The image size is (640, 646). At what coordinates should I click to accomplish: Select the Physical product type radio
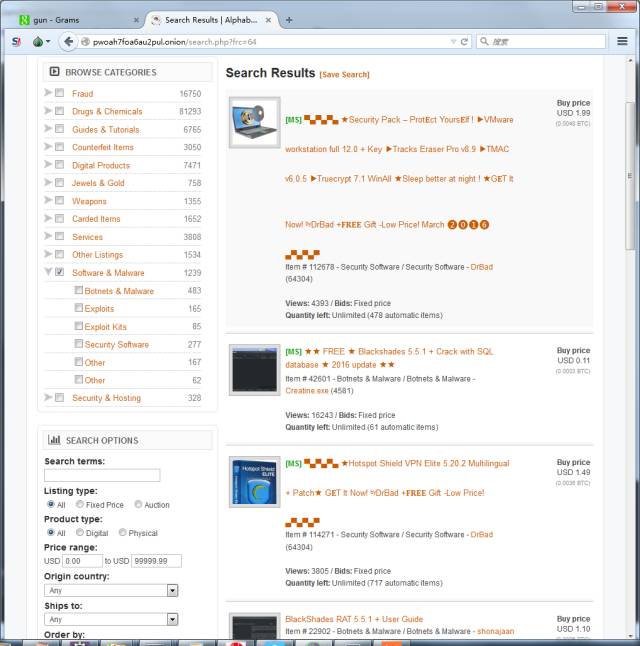coord(122,532)
